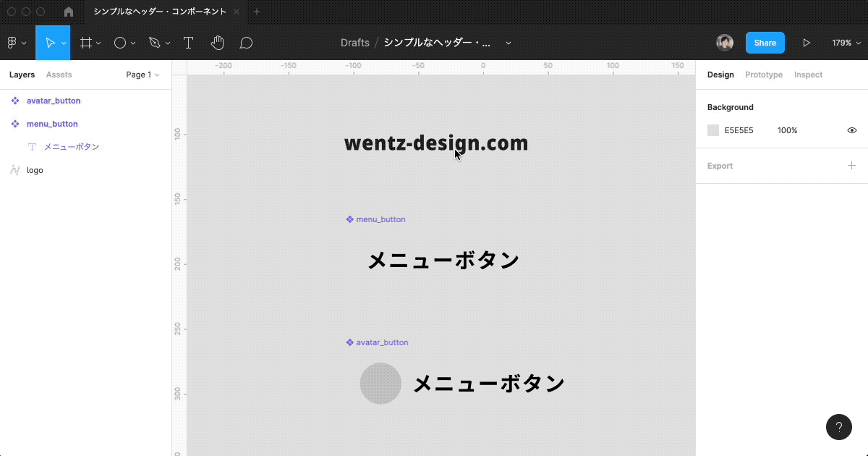Present the prototype with play icon

click(x=807, y=43)
